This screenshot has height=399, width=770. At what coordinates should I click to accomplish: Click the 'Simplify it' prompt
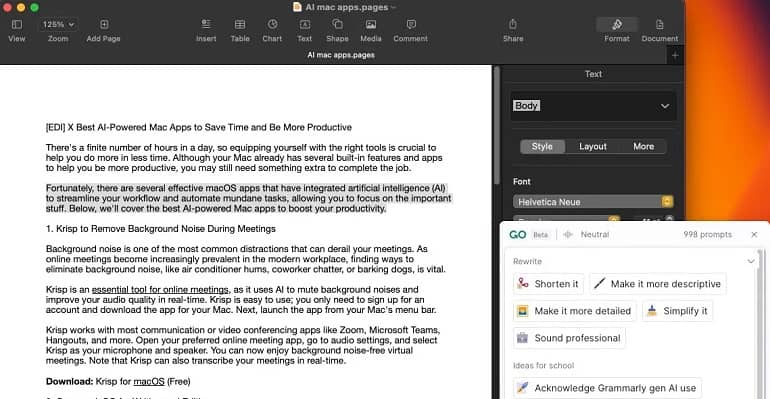(x=678, y=311)
